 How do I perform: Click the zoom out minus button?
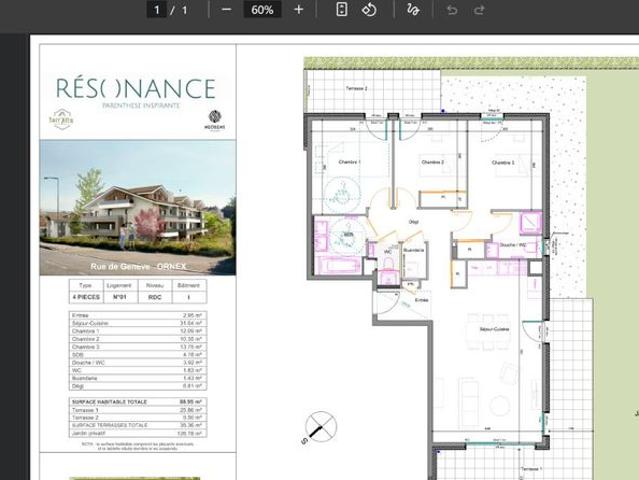coord(227,9)
